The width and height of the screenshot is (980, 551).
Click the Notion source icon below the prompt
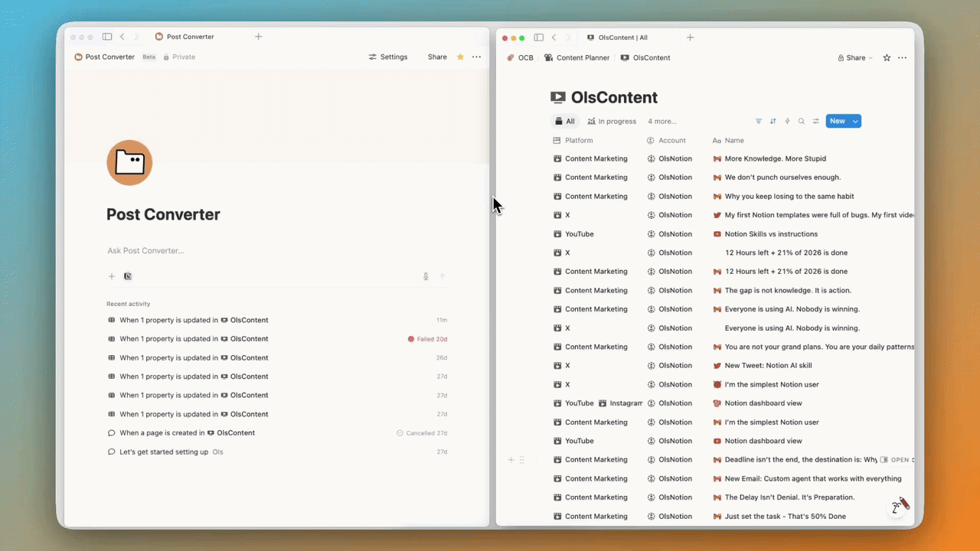128,276
